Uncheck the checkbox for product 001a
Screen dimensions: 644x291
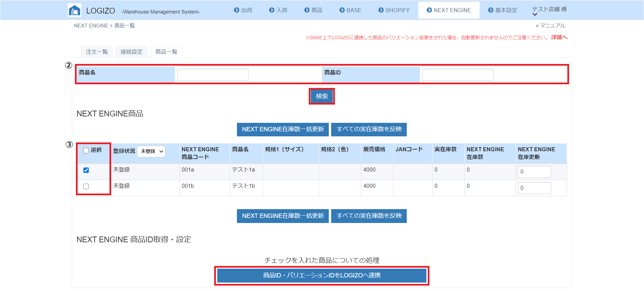tap(86, 170)
